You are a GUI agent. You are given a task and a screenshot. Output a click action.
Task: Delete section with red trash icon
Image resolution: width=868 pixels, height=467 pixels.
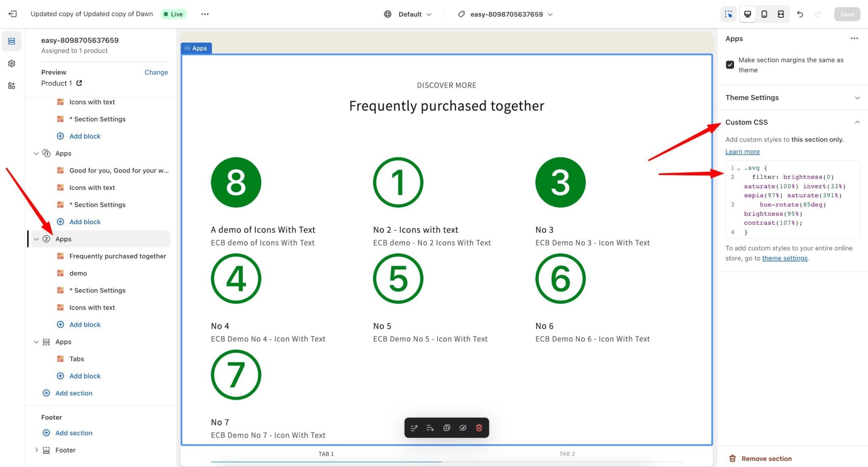click(479, 428)
